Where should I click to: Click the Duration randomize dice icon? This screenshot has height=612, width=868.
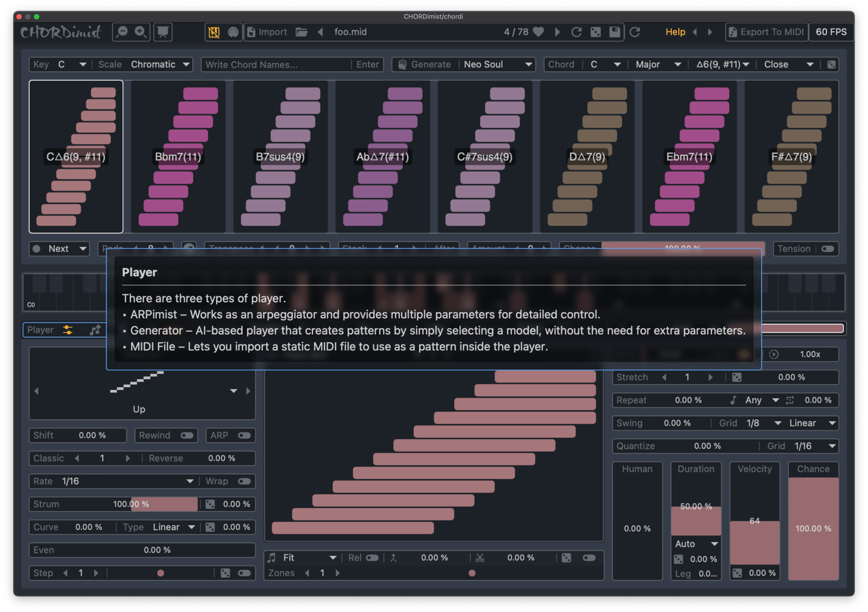click(x=678, y=559)
